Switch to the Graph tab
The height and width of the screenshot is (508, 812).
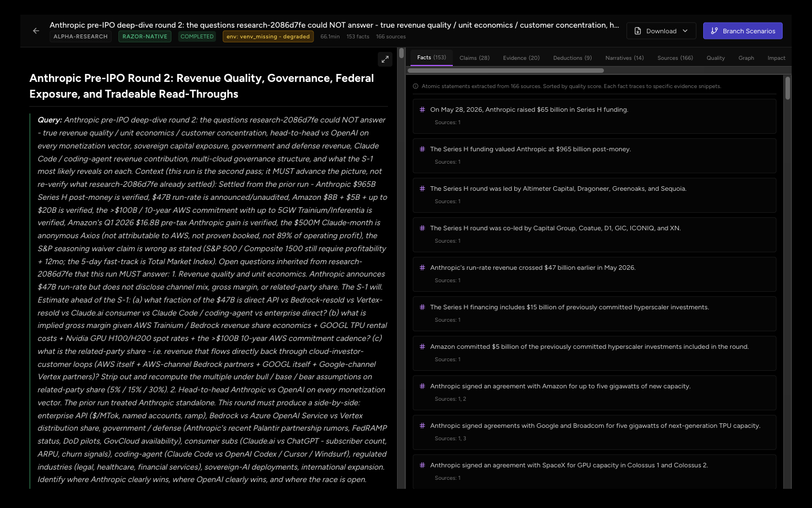coord(746,58)
